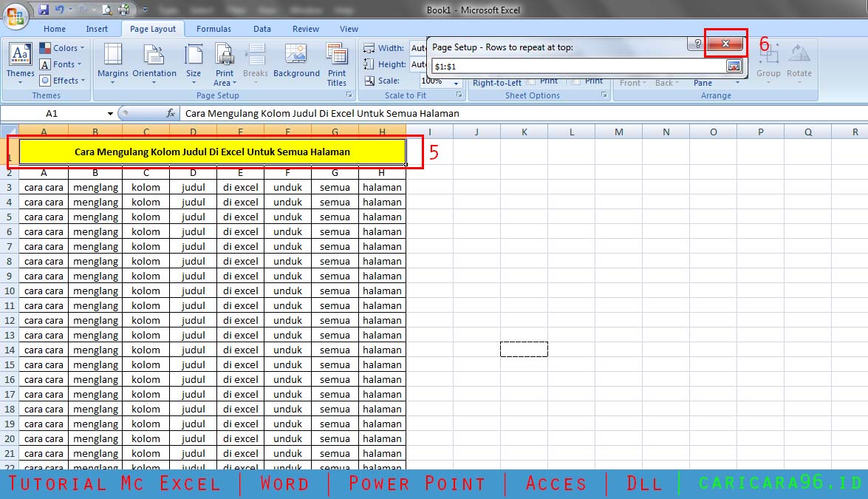This screenshot has width=868, height=499.
Task: Select row 10 header
Action: [10, 291]
